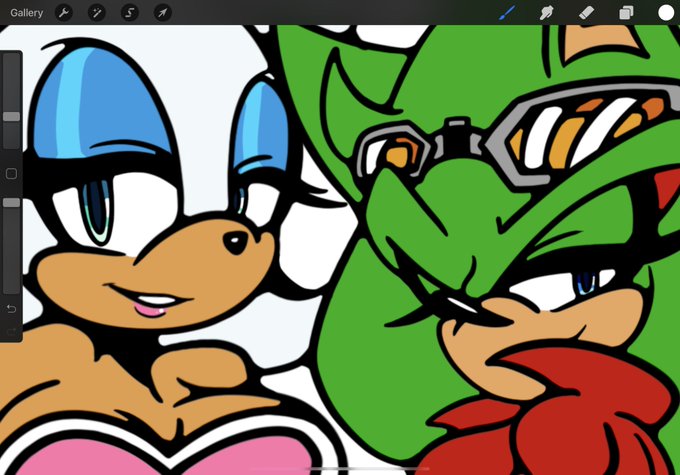680x475 pixels.
Task: Open the Layers panel
Action: (x=626, y=13)
